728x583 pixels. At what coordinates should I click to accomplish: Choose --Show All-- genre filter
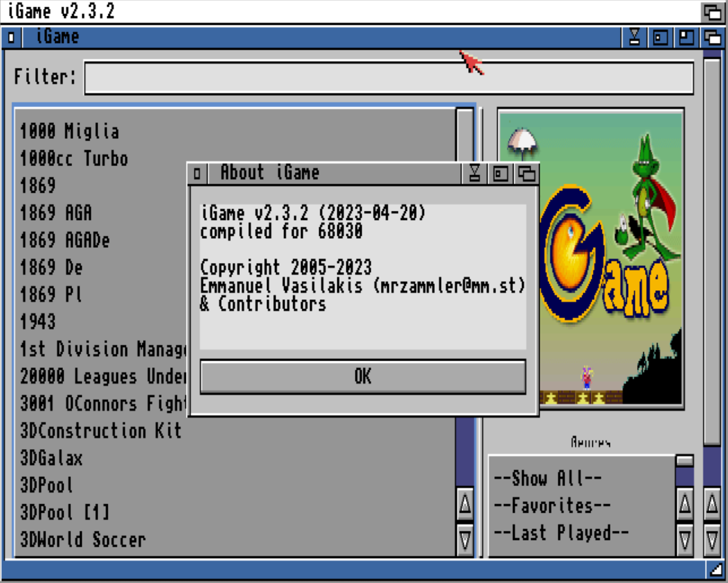(x=548, y=479)
